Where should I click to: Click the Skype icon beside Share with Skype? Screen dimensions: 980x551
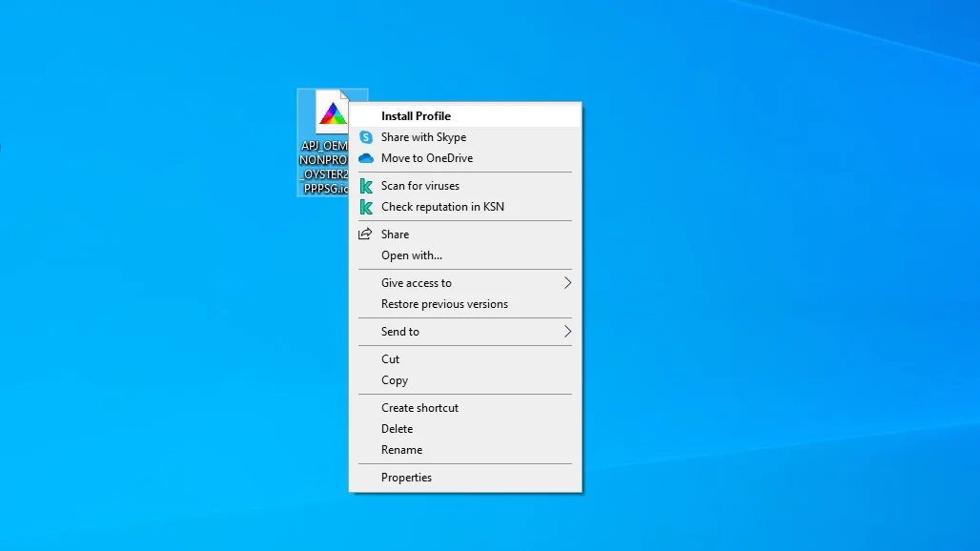pyautogui.click(x=366, y=137)
